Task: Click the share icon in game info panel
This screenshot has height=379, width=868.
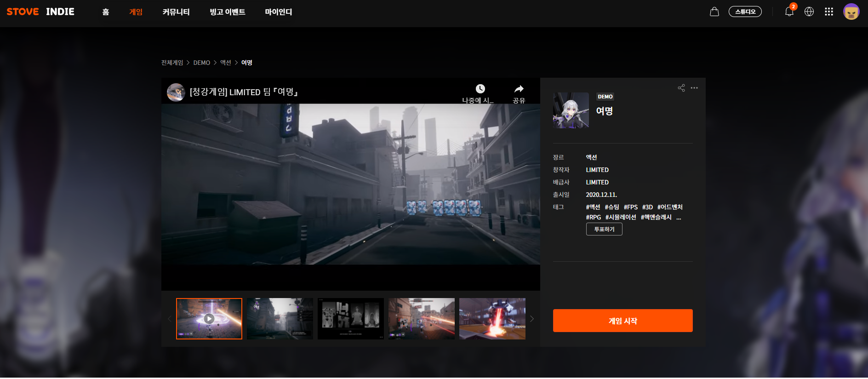Action: 681,88
